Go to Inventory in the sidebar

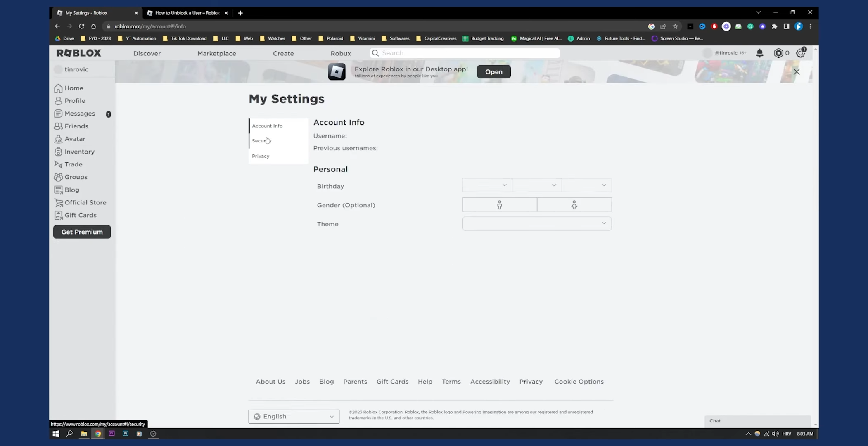79,152
